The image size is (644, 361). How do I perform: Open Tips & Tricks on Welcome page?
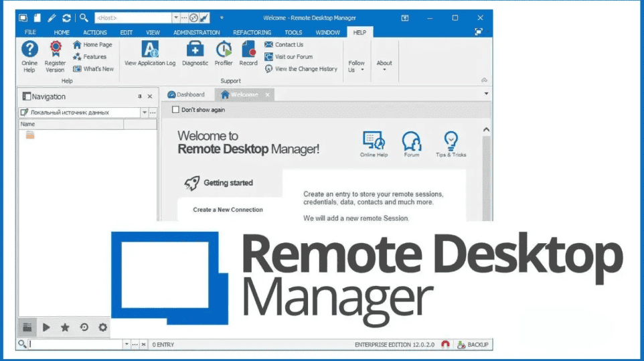pyautogui.click(x=451, y=144)
